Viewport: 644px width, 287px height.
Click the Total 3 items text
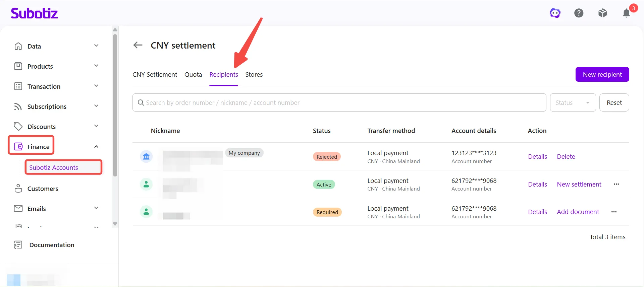607,237
